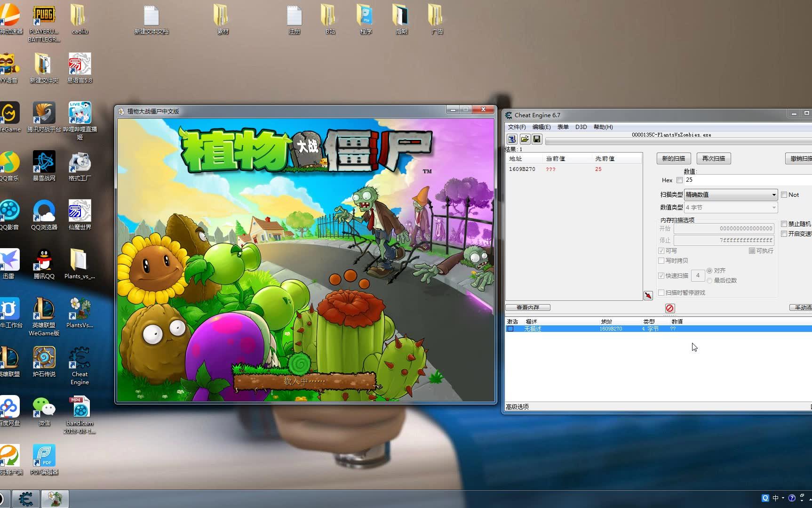The width and height of the screenshot is (812, 508).
Task: Click the fast scan alignment value field
Action: click(698, 275)
